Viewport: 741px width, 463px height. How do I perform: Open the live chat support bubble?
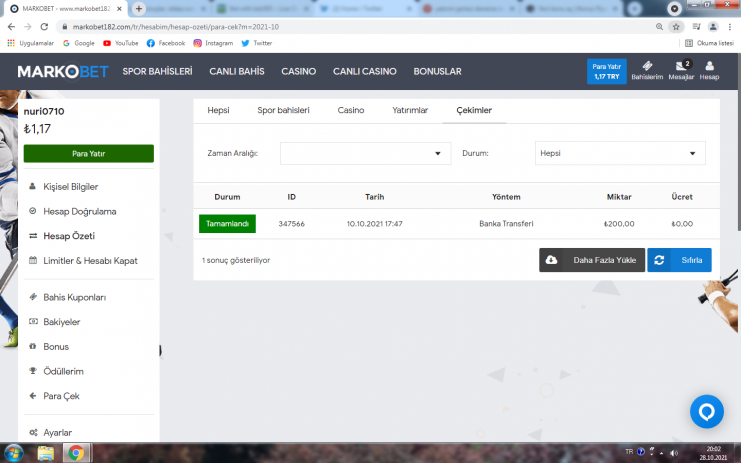pos(706,412)
